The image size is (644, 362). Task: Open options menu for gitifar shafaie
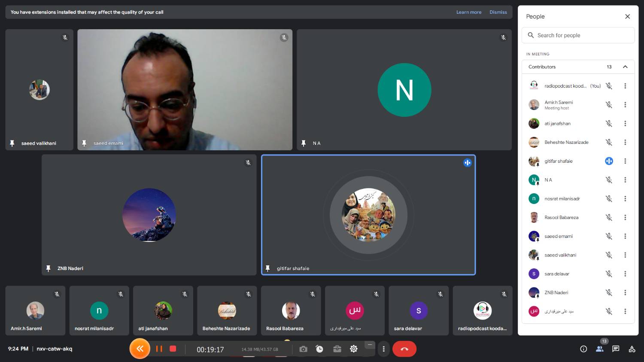625,161
